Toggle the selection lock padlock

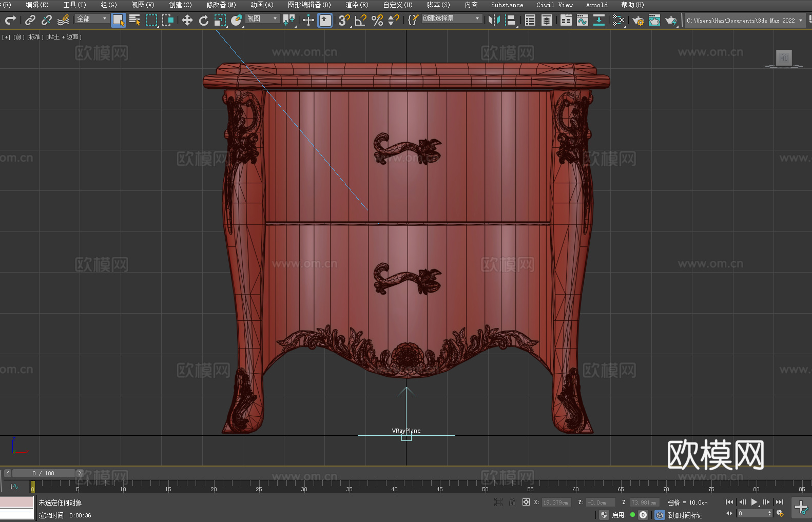(512, 502)
